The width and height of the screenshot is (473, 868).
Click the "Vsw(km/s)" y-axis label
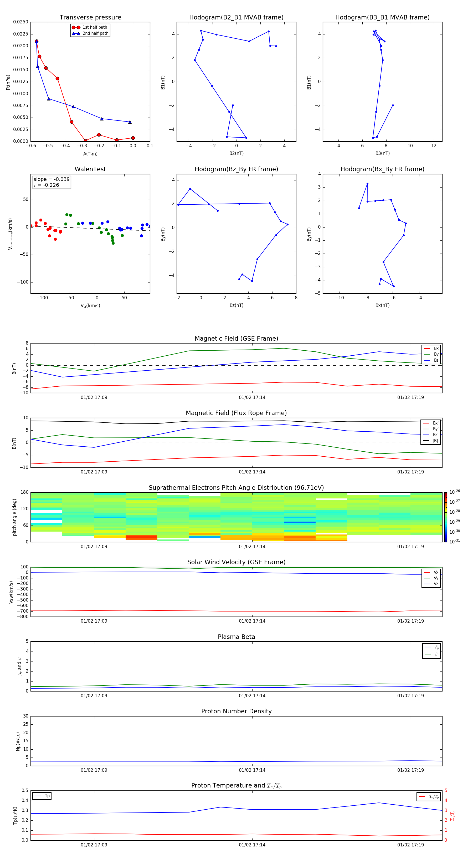(x=11, y=592)
